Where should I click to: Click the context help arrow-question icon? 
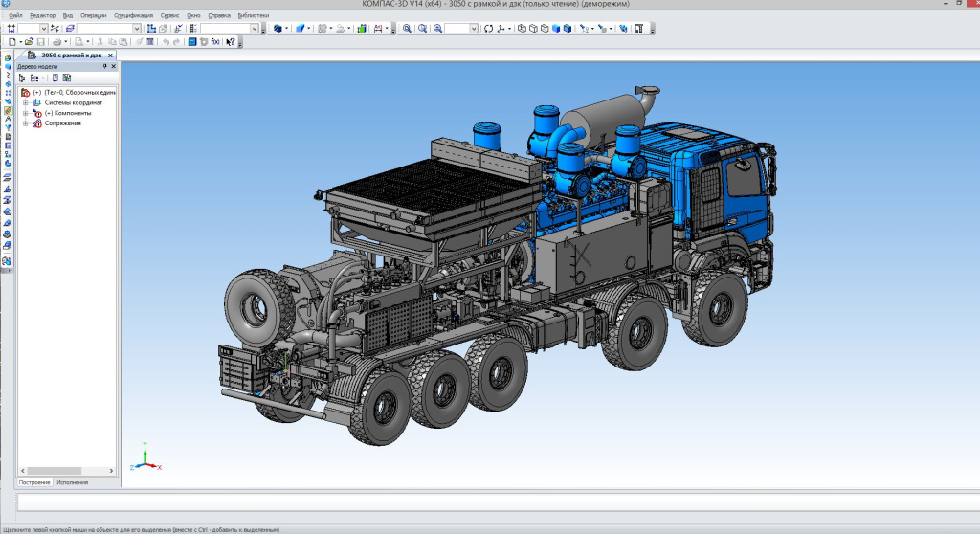click(x=231, y=42)
